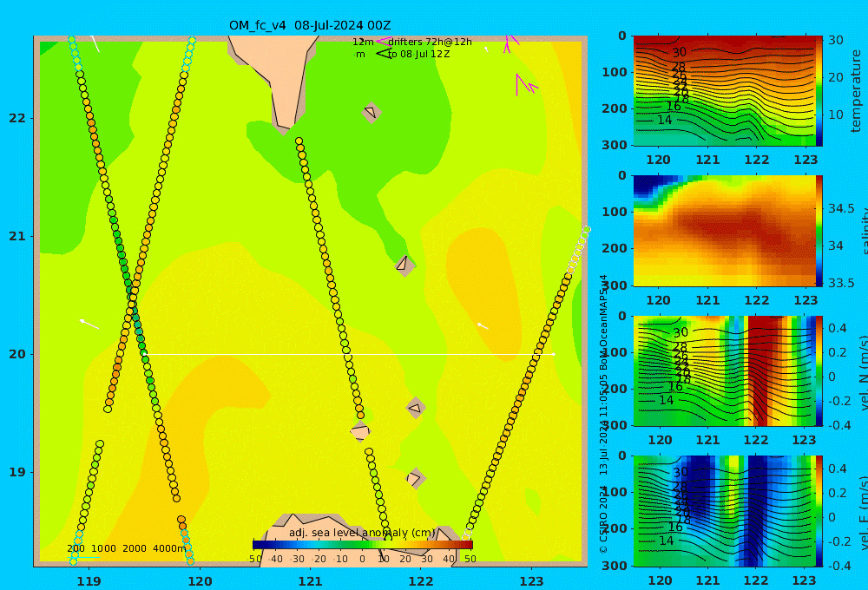The width and height of the screenshot is (868, 590).
Task: Click the '30' temperature colorbar tick
Action: coord(836,40)
